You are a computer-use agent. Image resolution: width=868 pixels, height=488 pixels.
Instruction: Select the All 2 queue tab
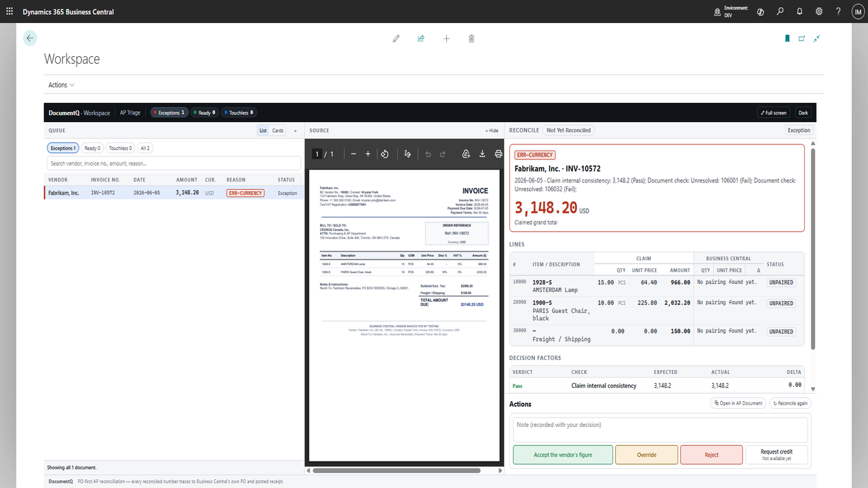144,148
